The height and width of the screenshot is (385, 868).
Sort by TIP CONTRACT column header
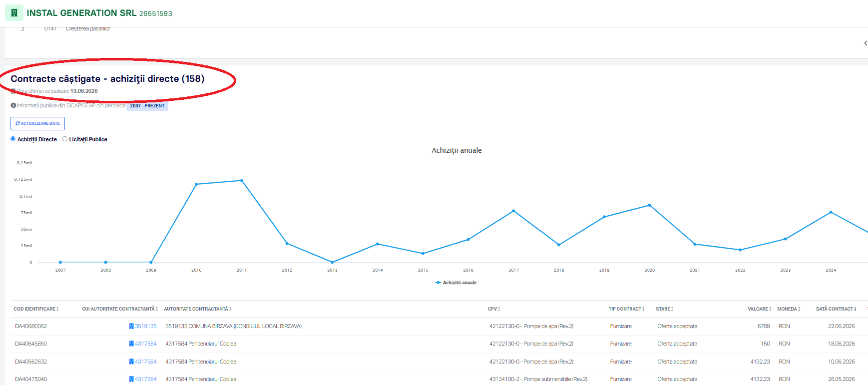pyautogui.click(x=626, y=309)
